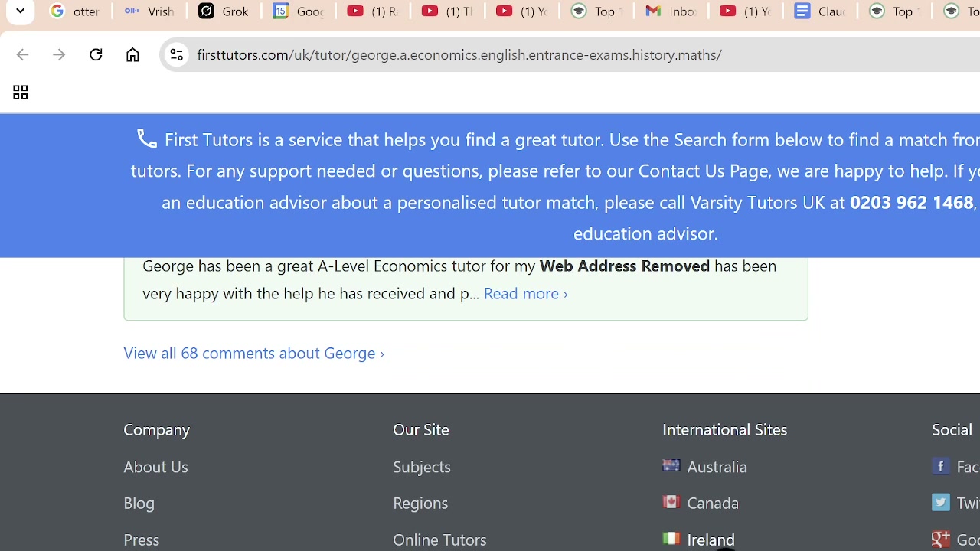The image size is (980, 551).
Task: Switch to the Claude Google Docs tab
Action: (x=819, y=11)
